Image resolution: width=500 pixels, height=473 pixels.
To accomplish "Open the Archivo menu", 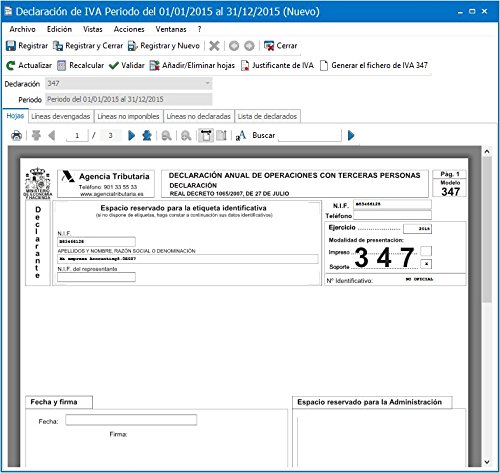I will point(22,29).
